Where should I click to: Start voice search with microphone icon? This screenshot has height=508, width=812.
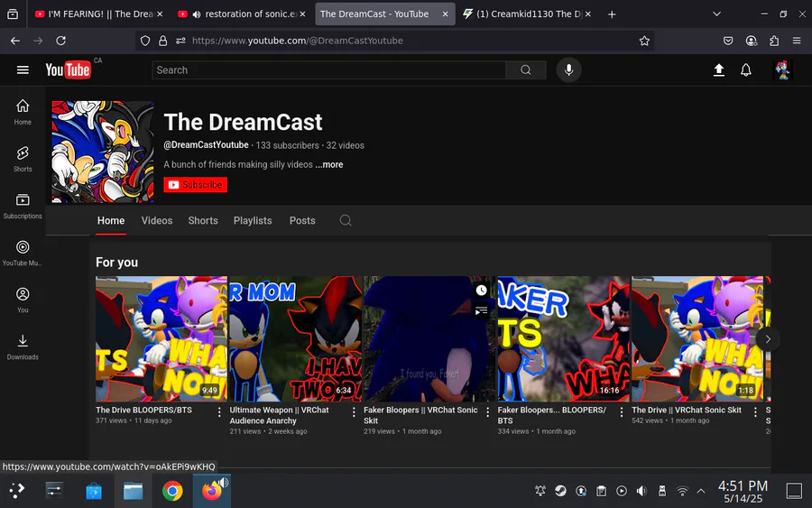click(x=568, y=69)
